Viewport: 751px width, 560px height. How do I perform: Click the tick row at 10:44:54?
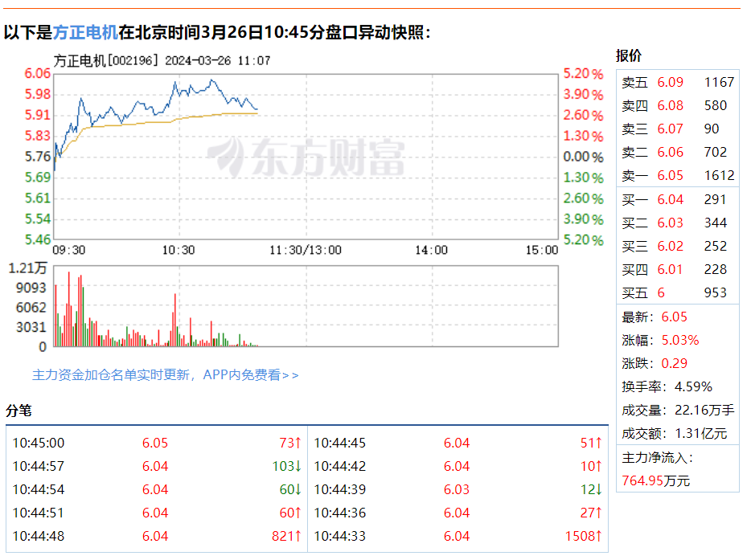pos(157,489)
